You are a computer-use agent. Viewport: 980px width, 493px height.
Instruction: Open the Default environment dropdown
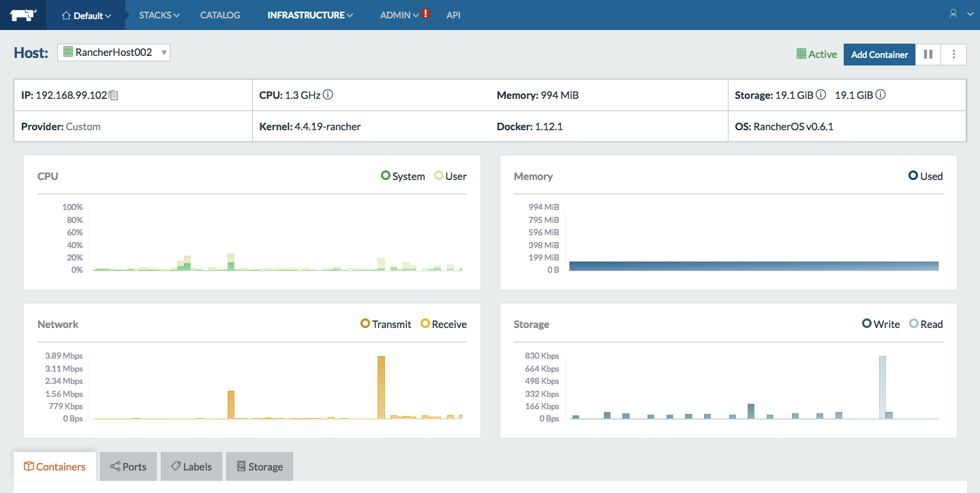click(87, 15)
